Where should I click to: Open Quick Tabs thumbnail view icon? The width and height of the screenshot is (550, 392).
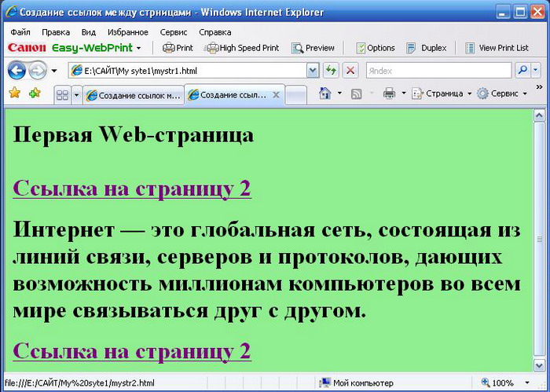(62, 95)
